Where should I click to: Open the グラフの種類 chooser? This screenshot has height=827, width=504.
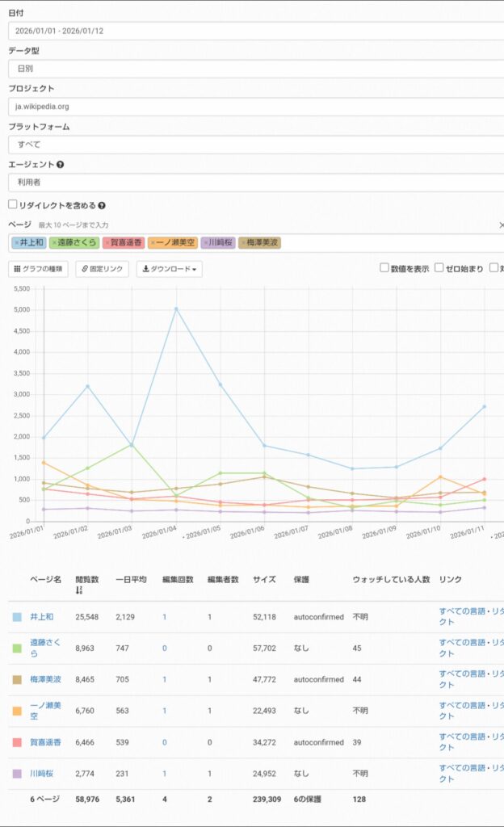[x=38, y=269]
